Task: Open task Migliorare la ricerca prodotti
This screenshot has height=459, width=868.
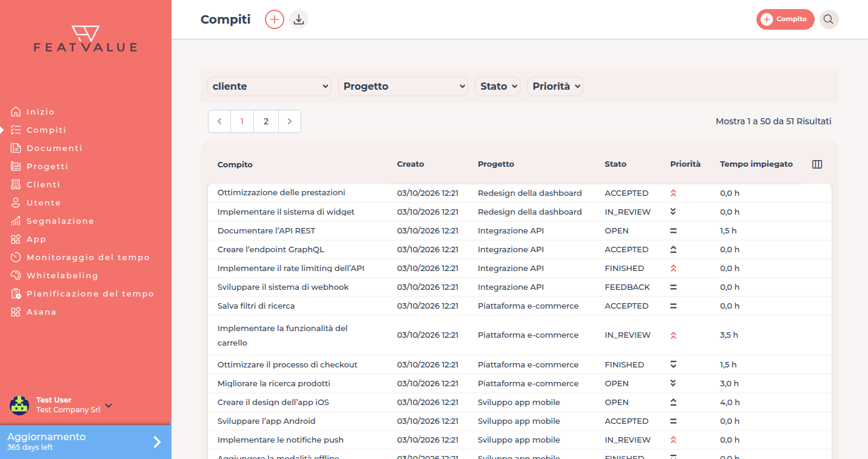Action: click(x=274, y=384)
